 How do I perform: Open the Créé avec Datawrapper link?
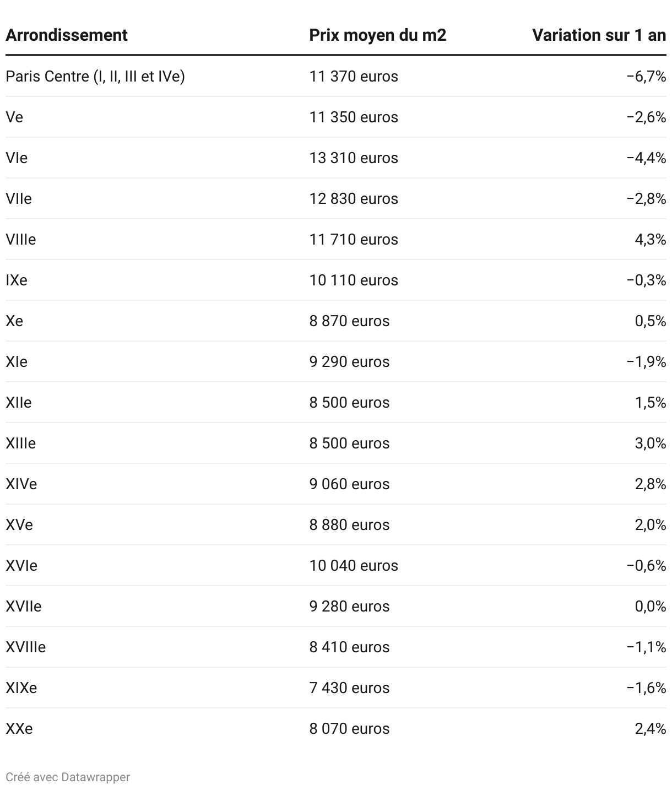68,777
